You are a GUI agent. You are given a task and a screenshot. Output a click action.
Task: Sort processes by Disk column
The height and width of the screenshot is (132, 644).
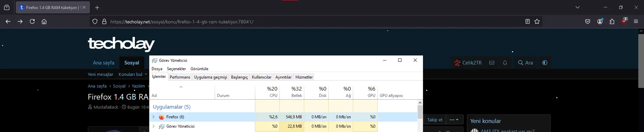click(x=316, y=92)
